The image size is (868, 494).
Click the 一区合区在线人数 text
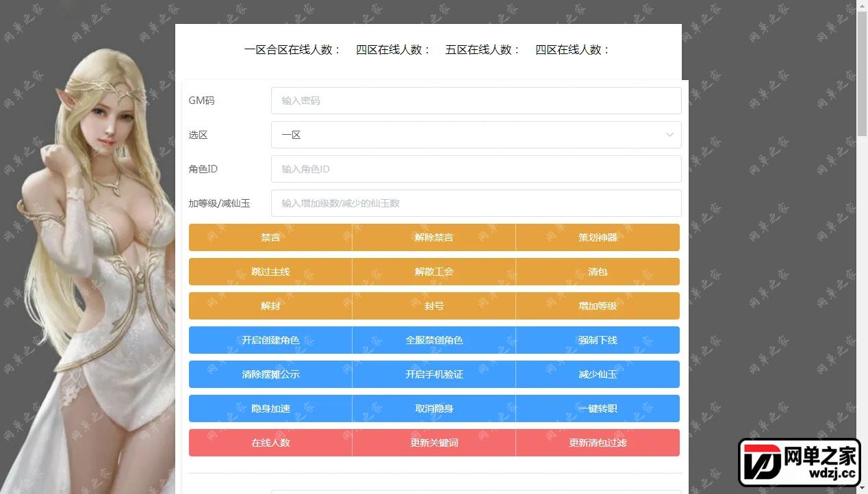(x=293, y=50)
